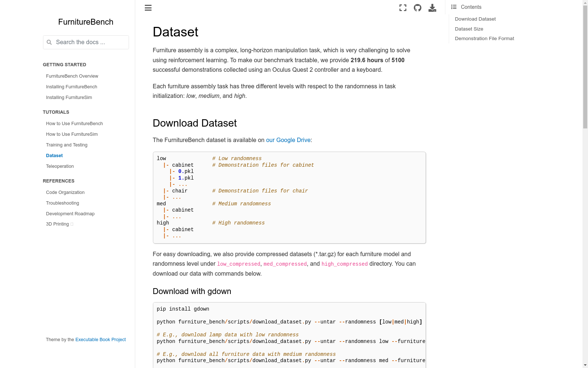Open Development Roadmap page
This screenshot has height=368, width=588.
click(x=70, y=214)
